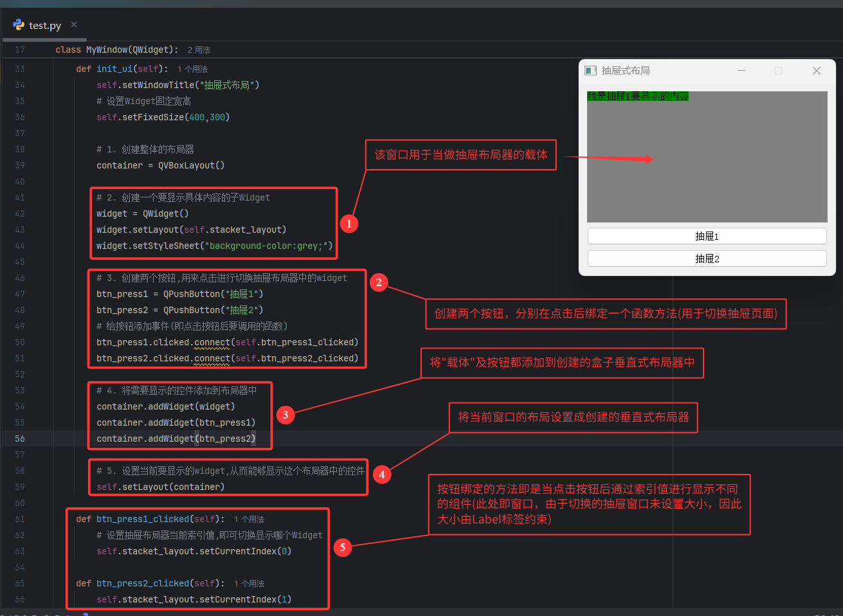Image resolution: width=843 pixels, height=616 pixels.
Task: Minimize the 抽屉式布局 window
Action: (x=741, y=71)
